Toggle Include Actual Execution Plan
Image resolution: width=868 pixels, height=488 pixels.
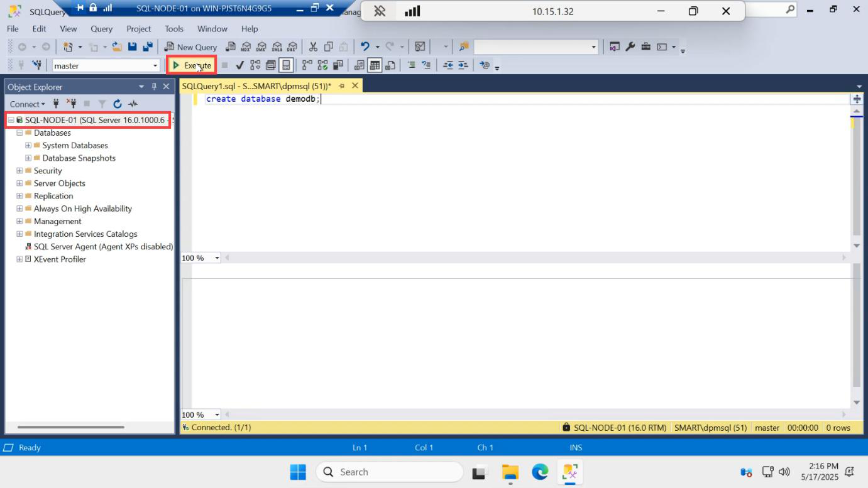tap(307, 65)
